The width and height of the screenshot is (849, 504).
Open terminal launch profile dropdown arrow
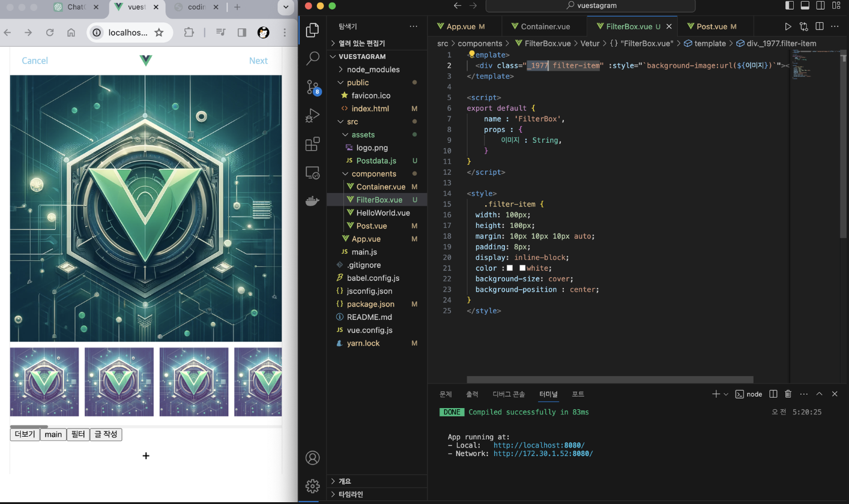click(x=726, y=394)
